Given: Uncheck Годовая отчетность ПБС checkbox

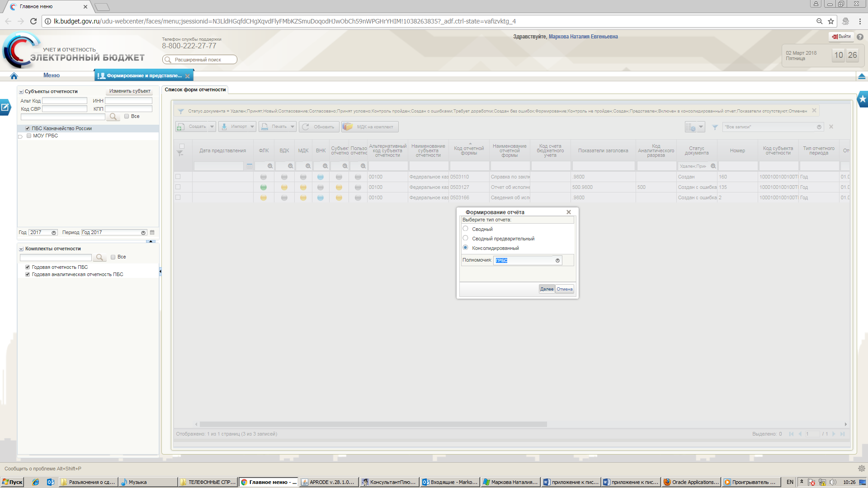Looking at the screenshot, I should pos(28,267).
